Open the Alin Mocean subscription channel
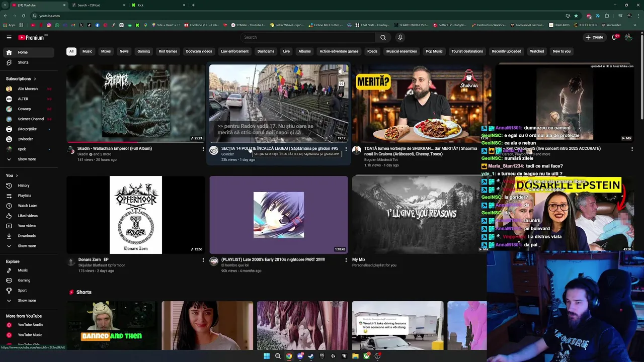The height and width of the screenshot is (362, 644). pos(28,89)
